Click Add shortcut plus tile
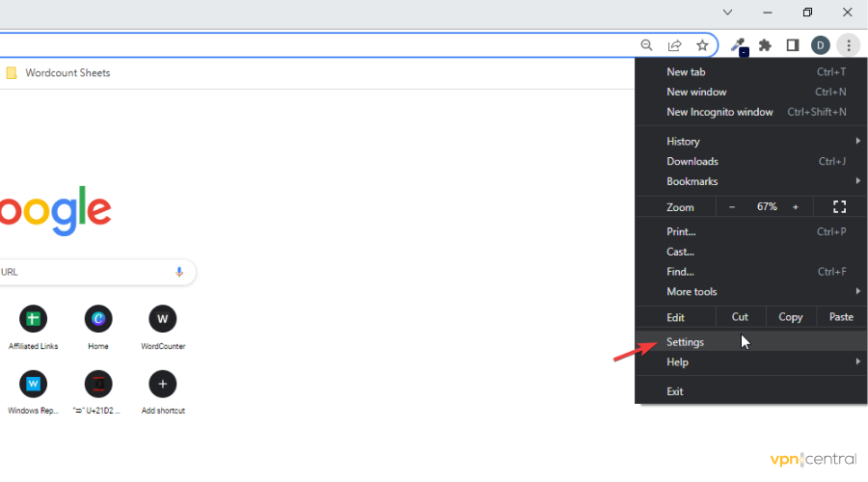This screenshot has width=868, height=482. (x=163, y=391)
